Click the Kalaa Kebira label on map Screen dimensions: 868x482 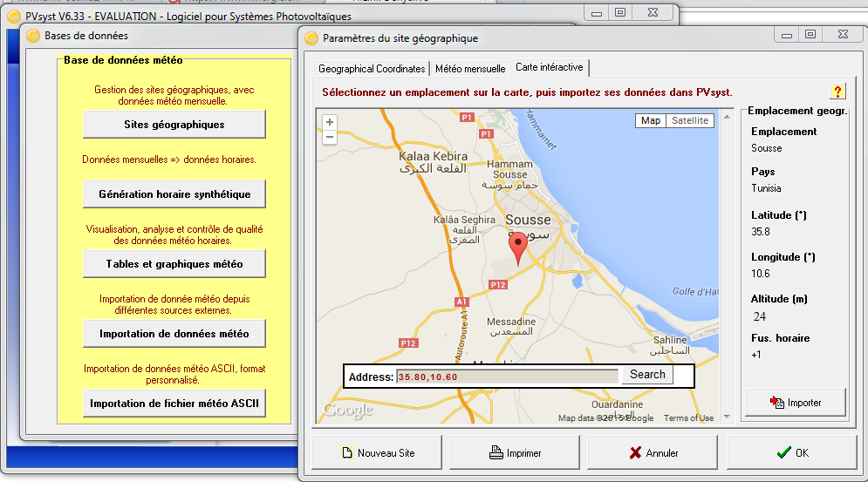pyautogui.click(x=434, y=157)
